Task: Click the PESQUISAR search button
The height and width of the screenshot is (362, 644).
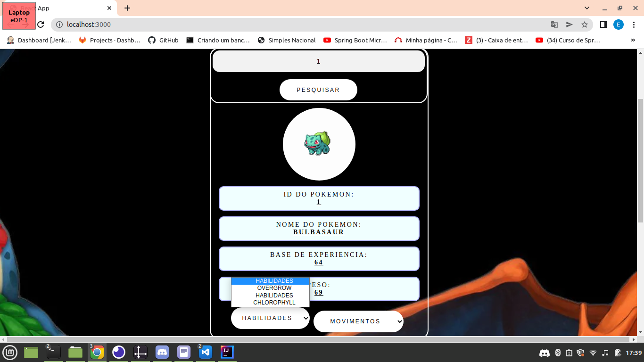Action: 318,90
